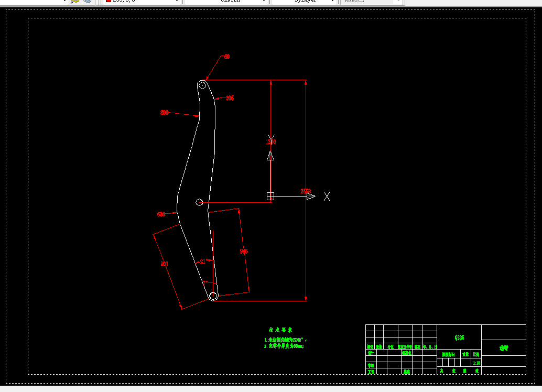Screen dimensions: 542x392
Task: Select the 946 aligned dimension text
Action: (x=244, y=252)
